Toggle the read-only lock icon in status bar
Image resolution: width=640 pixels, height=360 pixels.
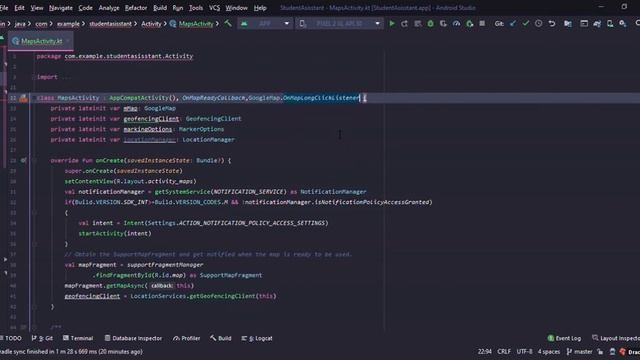[x=600, y=351]
